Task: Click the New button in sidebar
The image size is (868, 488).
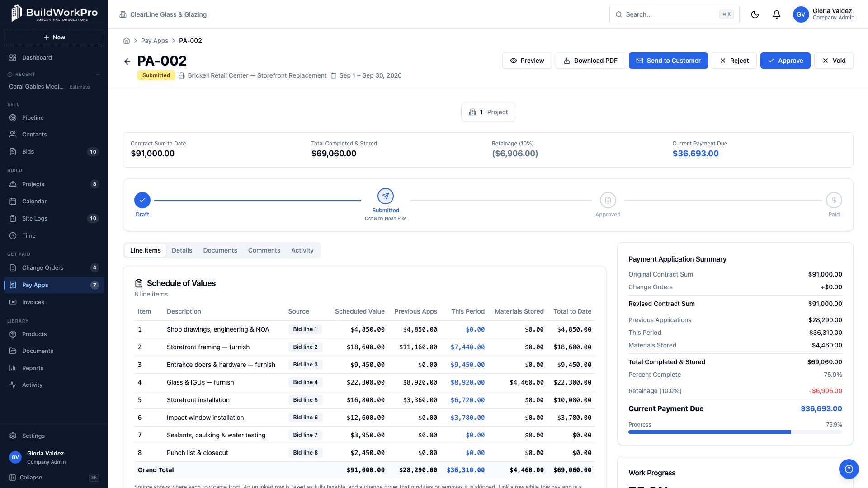Action: tap(54, 38)
